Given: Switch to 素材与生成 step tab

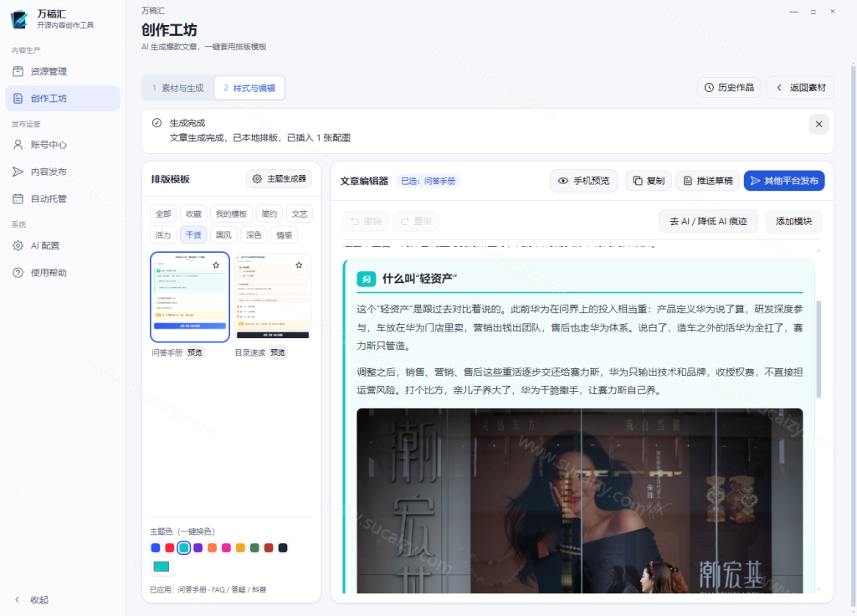Looking at the screenshot, I should 178,88.
